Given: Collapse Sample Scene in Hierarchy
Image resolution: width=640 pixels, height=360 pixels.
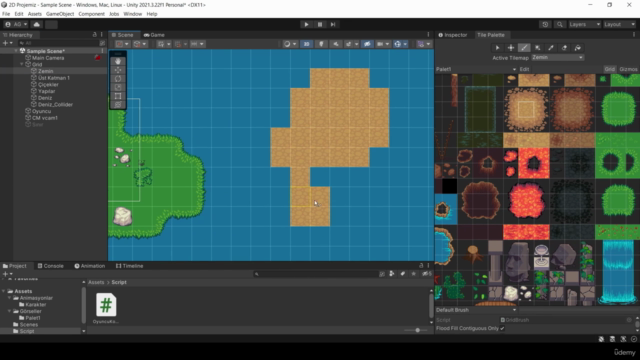Looking at the screenshot, I should click(16, 51).
